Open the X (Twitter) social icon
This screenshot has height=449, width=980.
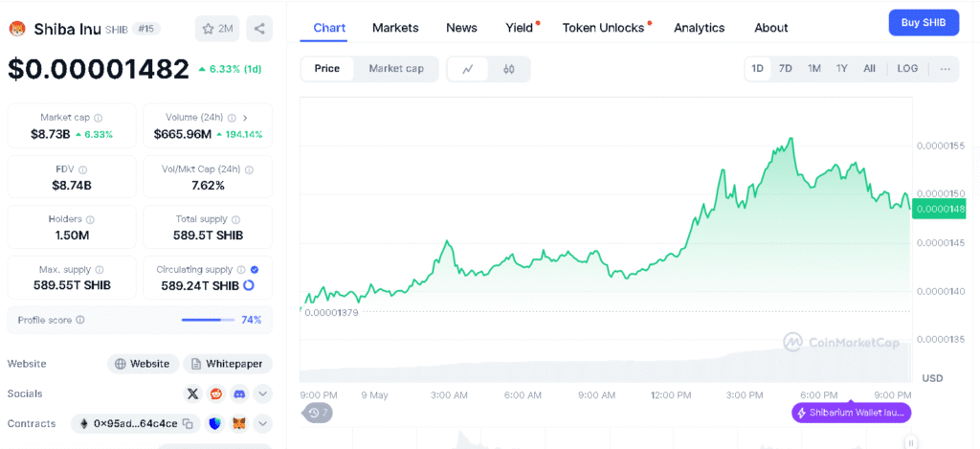193,394
